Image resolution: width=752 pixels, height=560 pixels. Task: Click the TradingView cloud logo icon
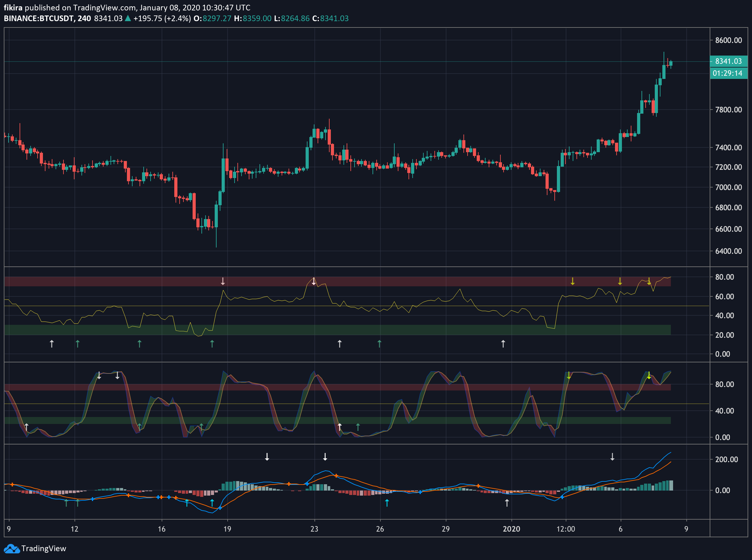(x=12, y=548)
